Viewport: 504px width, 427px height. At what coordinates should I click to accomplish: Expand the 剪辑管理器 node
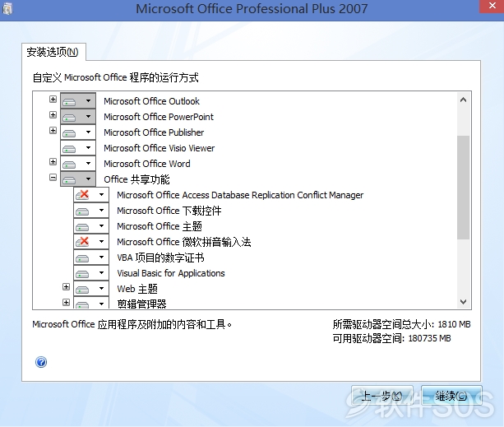67,302
